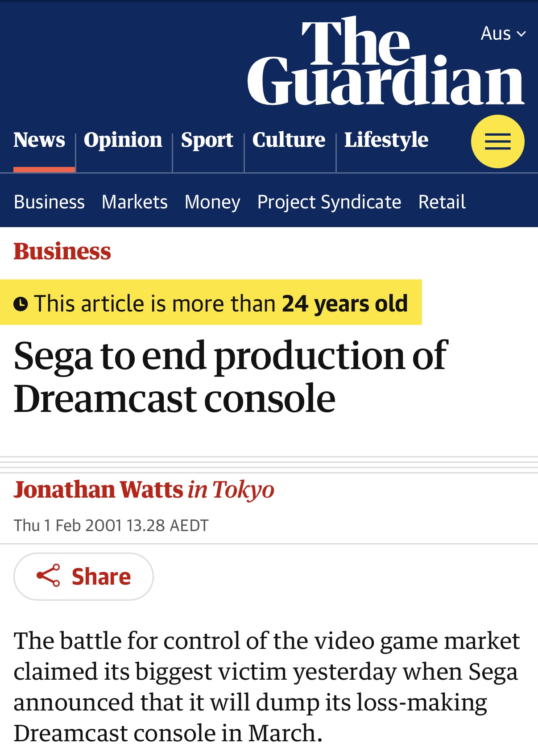Switch to the Culture tab

tap(289, 140)
